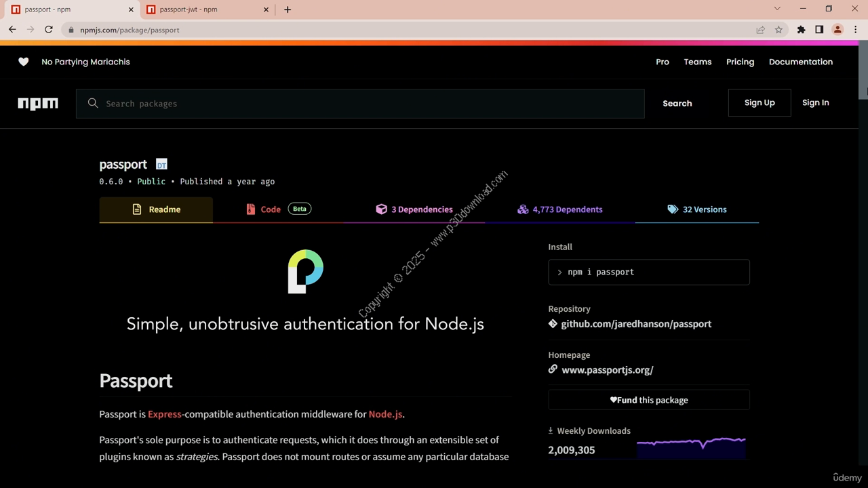This screenshot has height=488, width=868.
Task: Switch to the passport-jwt - npm tab
Action: [207, 9]
